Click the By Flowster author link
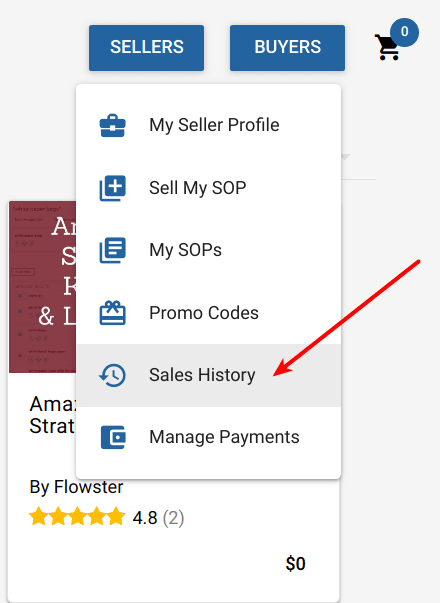Screen dimensions: 440x603 [76, 487]
